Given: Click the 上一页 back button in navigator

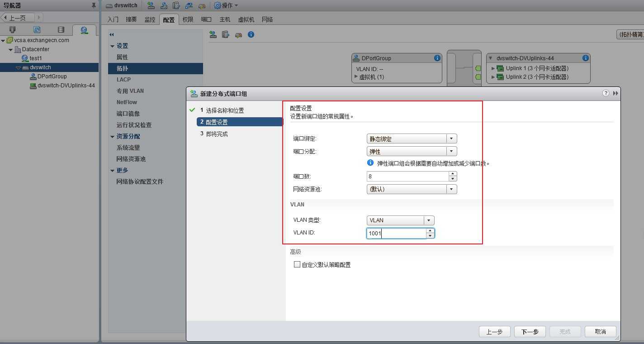Looking at the screenshot, I should pos(18,18).
